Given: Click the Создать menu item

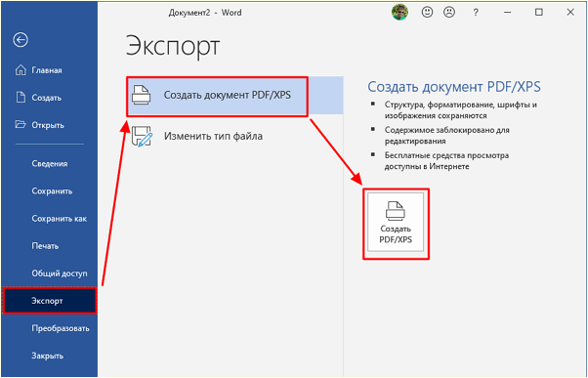Looking at the screenshot, I should pyautogui.click(x=49, y=98).
